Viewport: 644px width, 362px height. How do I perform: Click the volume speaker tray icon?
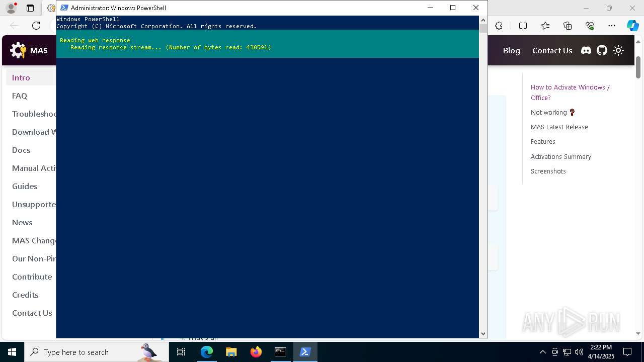[579, 352]
